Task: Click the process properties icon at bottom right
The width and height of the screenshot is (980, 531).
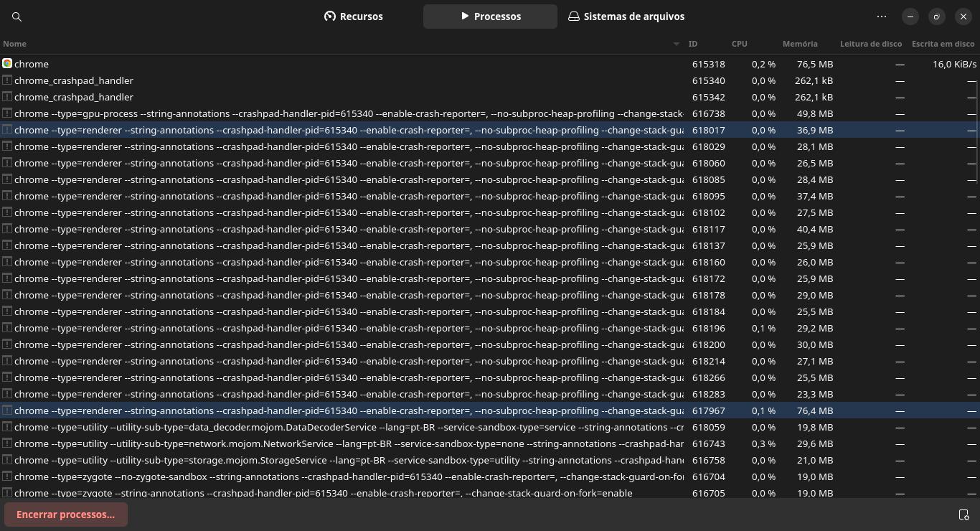Action: pyautogui.click(x=963, y=514)
